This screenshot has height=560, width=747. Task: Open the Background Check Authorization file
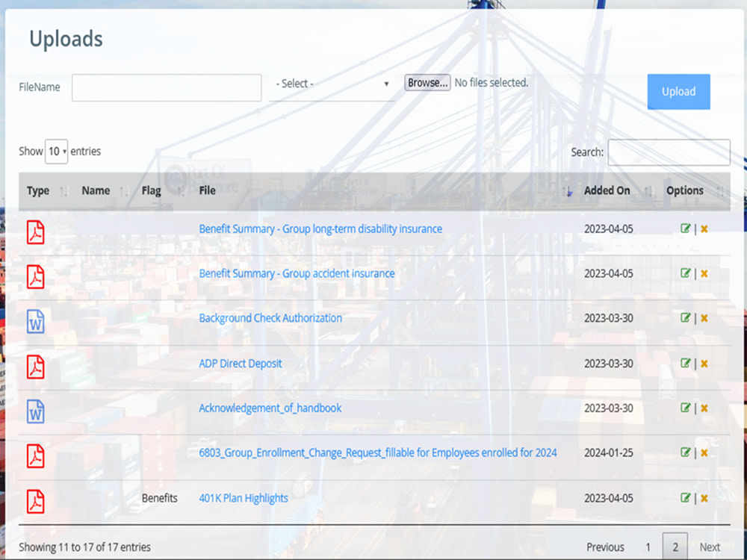click(270, 317)
